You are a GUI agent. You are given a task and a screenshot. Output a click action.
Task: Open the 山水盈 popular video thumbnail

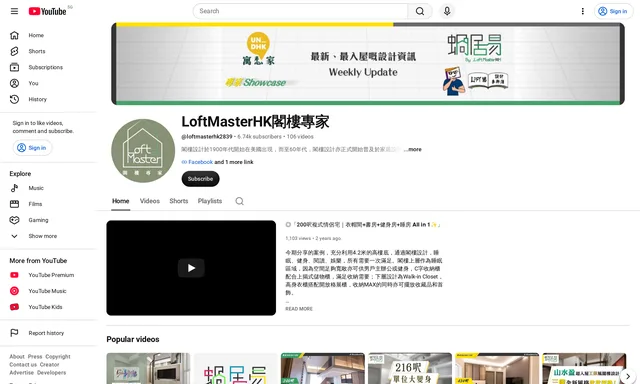tap(584, 368)
